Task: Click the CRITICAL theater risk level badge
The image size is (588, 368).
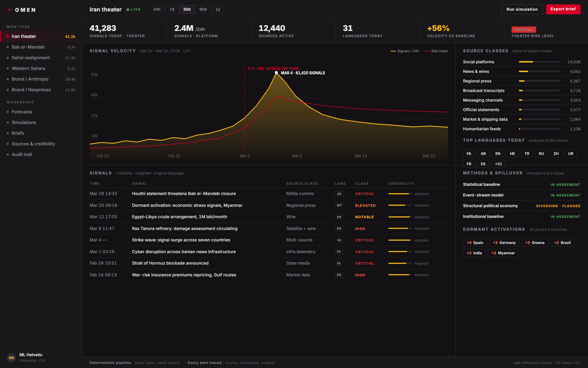Action: pyautogui.click(x=524, y=29)
